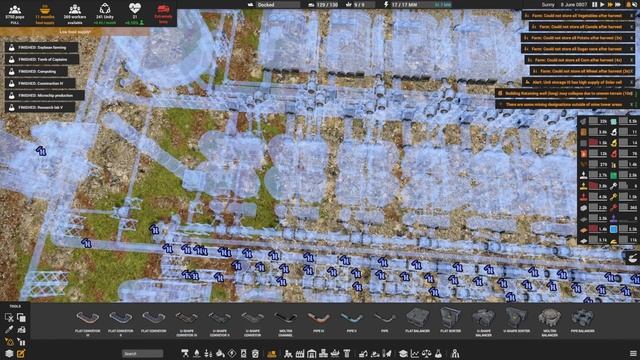Open finished research Tomb of Captains
The width and height of the screenshot is (640, 360).
(x=42, y=59)
